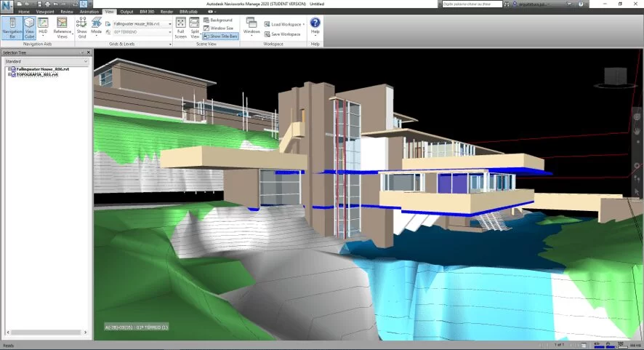Viewport: 644px width, 350px height.
Task: Click the Navisworks application menu logo
Action: tap(7, 7)
